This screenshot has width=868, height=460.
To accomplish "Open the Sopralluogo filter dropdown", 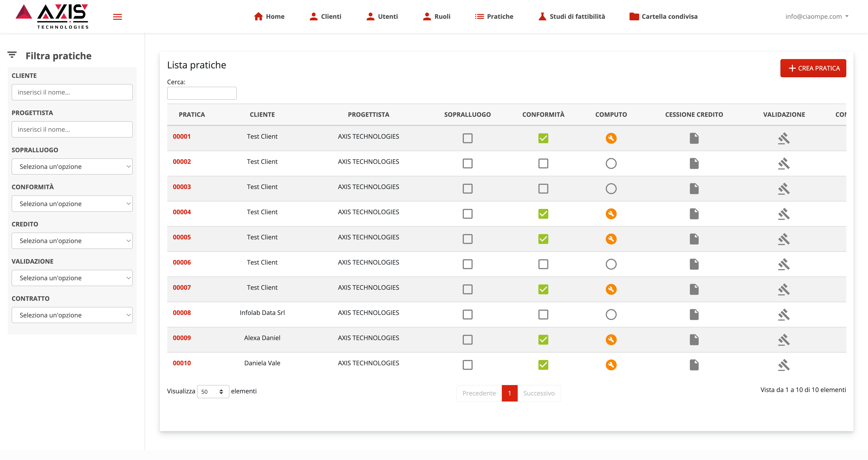I will coord(72,167).
